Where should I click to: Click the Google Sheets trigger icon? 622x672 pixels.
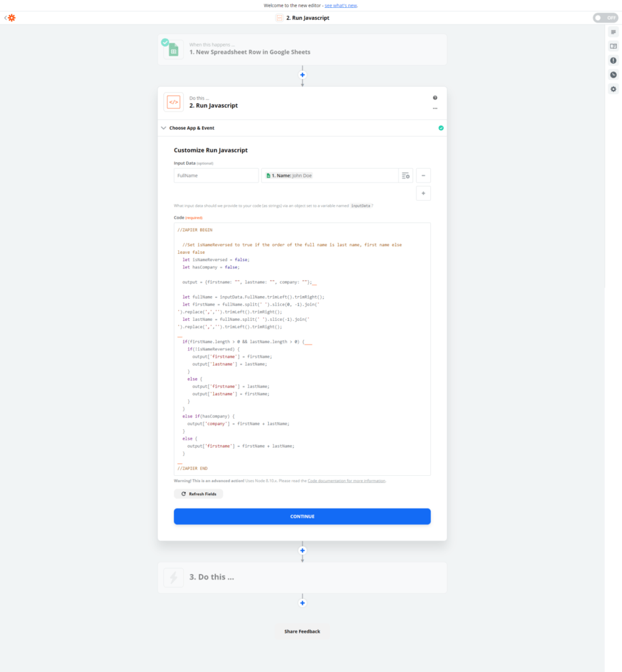[x=173, y=50]
